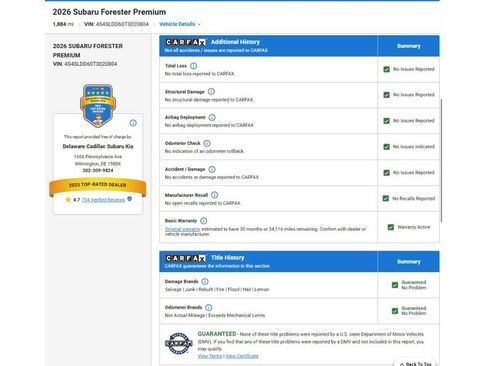
Task: Open info icon next to Basic Warranty
Action: click(204, 221)
